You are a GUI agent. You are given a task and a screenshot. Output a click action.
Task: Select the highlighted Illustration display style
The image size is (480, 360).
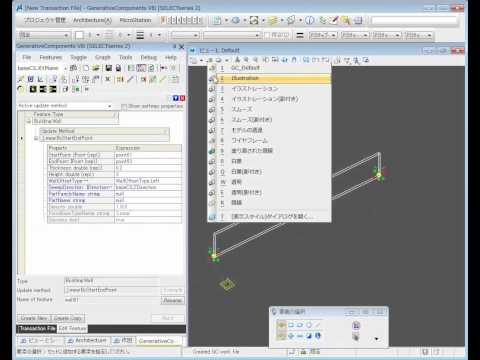tap(269, 78)
